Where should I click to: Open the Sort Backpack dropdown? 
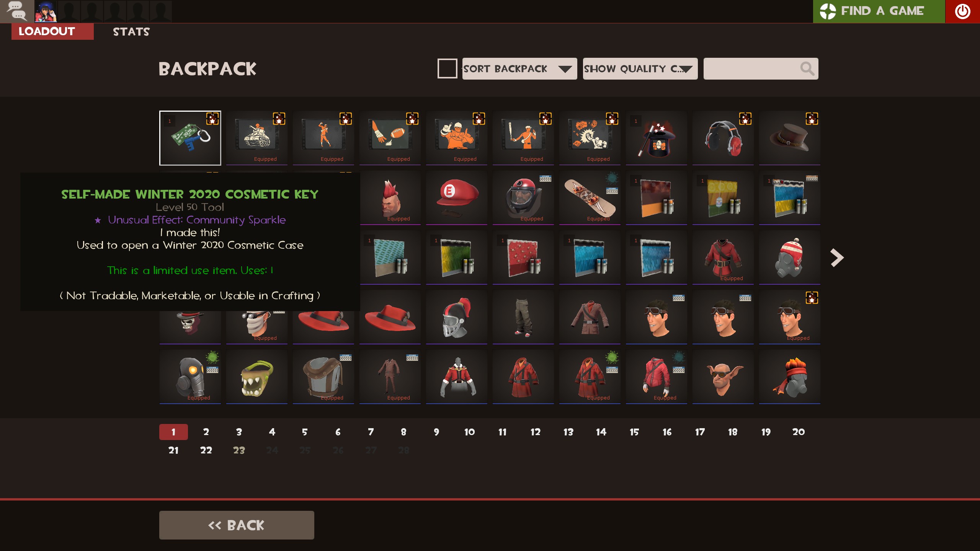pos(519,69)
